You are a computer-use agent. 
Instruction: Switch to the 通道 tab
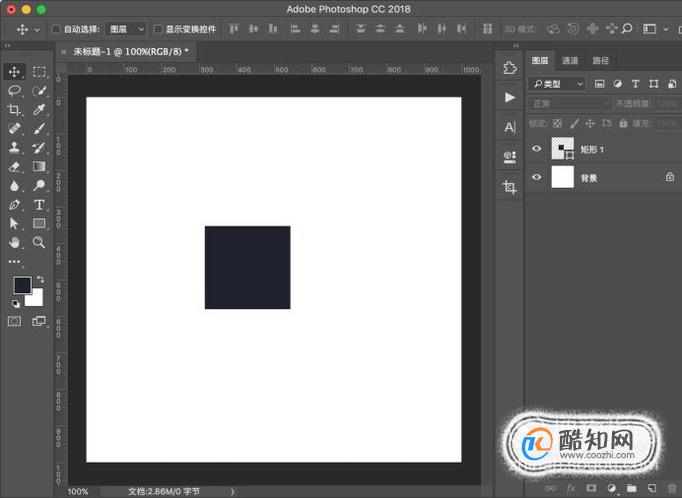570,60
